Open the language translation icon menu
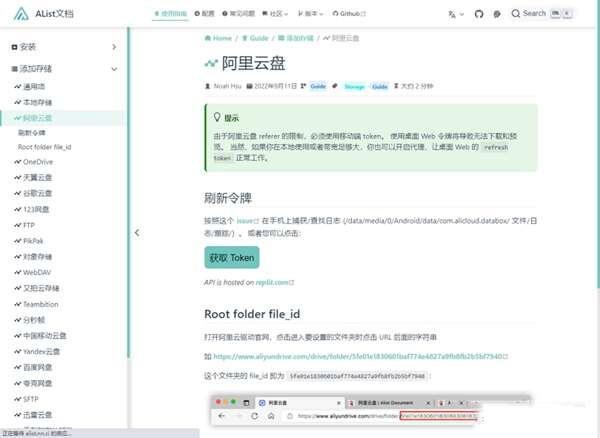 [x=453, y=14]
